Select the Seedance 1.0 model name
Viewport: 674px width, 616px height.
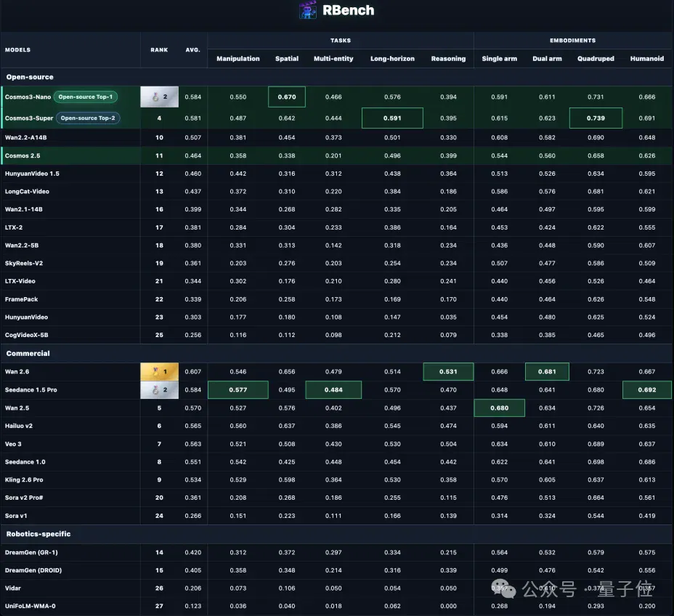pyautogui.click(x=25, y=462)
